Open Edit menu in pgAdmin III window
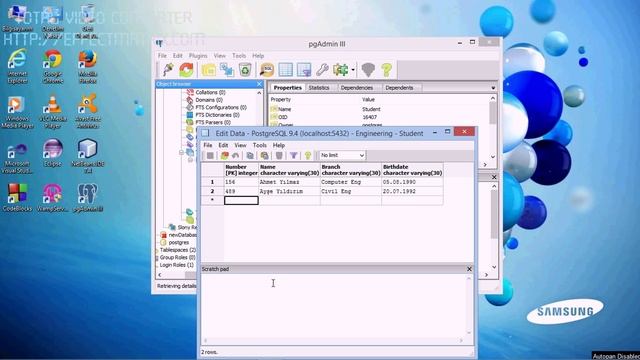This screenshot has height=360, width=640. [178, 56]
